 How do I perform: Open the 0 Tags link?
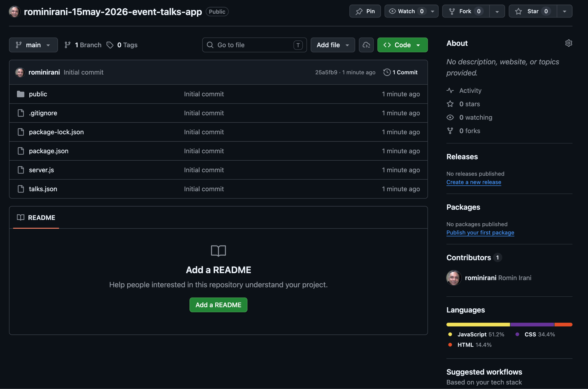(122, 45)
